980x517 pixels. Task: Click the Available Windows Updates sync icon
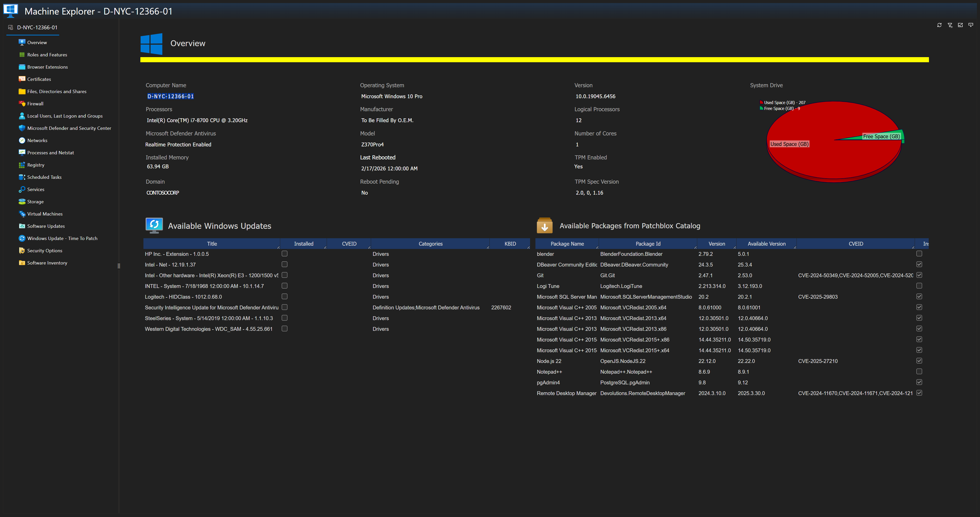click(x=154, y=225)
